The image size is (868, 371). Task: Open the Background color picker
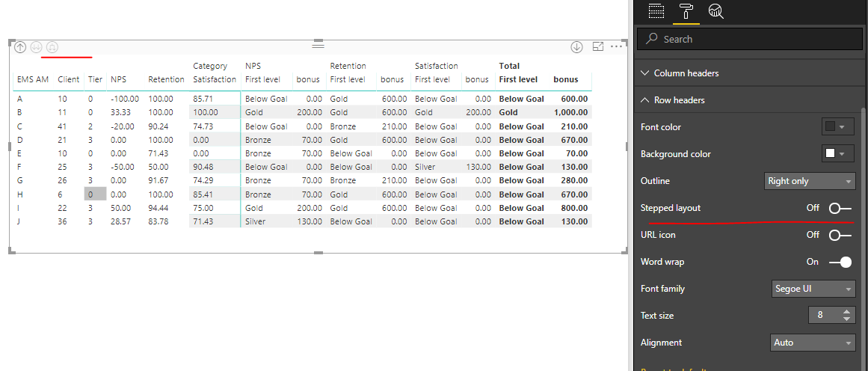click(837, 154)
